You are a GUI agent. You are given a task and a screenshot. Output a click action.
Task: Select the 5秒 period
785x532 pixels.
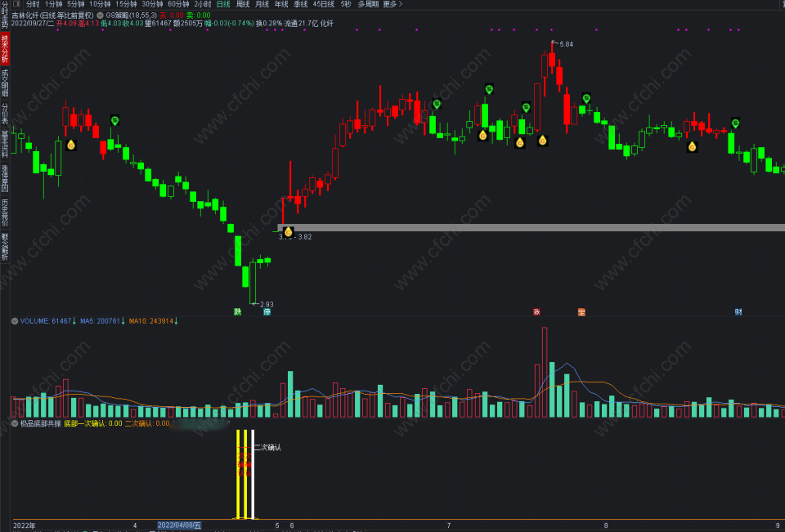(345, 4)
